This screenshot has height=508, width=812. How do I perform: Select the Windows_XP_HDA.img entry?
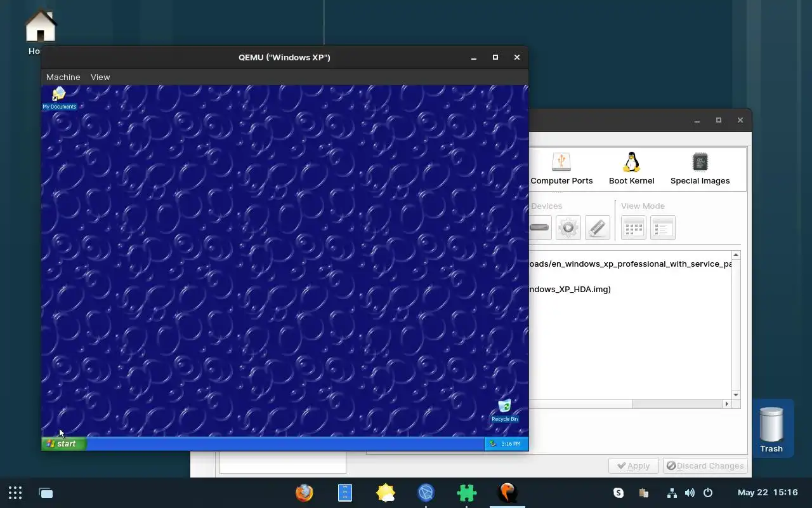click(x=570, y=289)
